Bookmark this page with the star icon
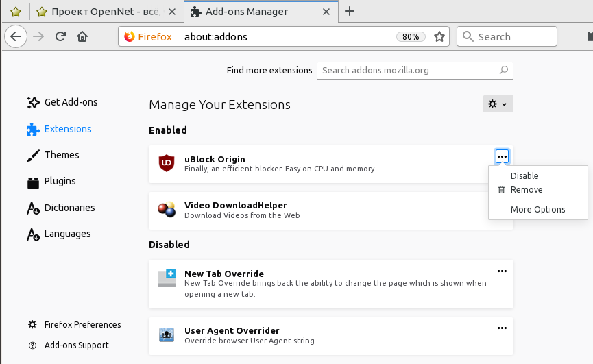 [439, 37]
